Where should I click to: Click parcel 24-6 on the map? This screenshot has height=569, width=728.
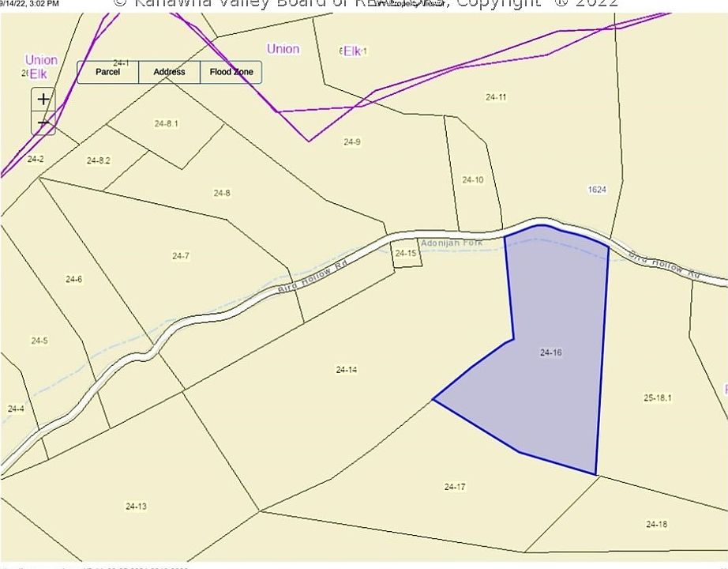point(73,279)
